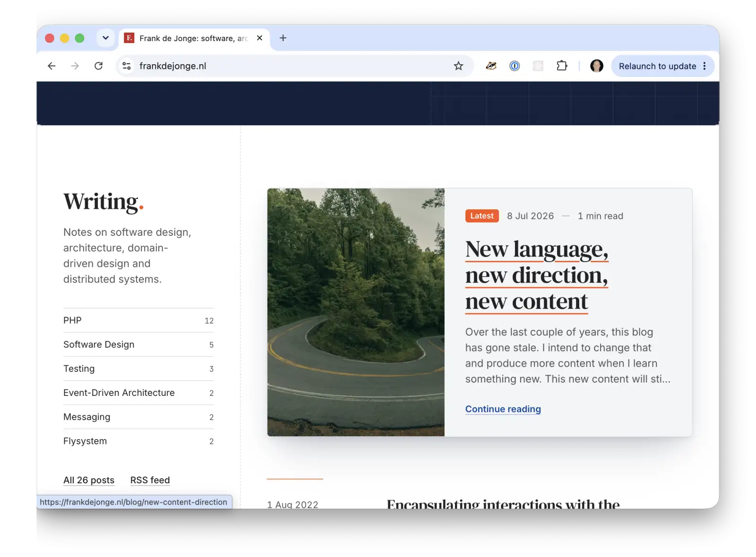
Task: Bookmark this page with the star icon
Action: (x=458, y=66)
